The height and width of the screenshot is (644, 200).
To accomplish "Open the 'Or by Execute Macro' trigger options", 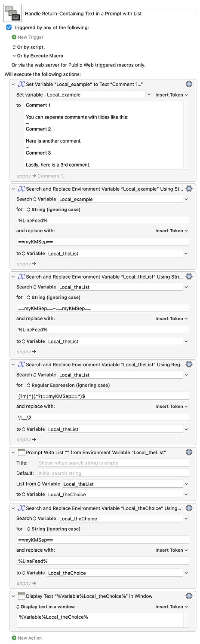I will tap(37, 56).
